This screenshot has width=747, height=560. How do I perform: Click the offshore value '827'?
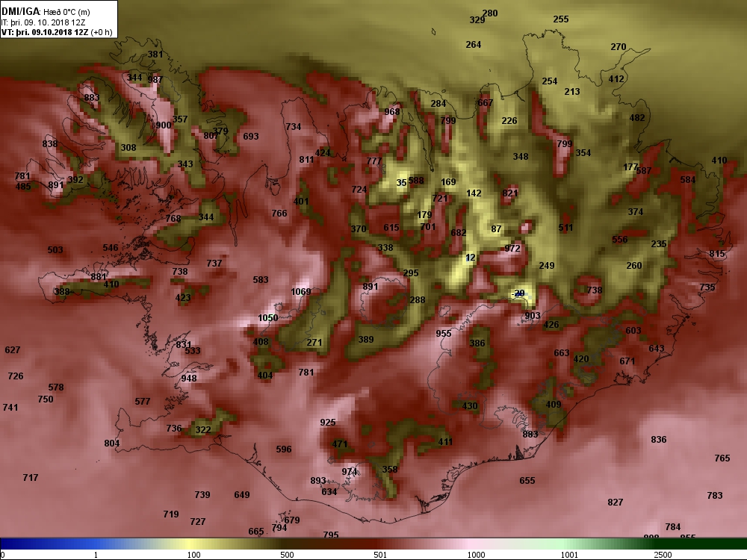[x=615, y=503]
